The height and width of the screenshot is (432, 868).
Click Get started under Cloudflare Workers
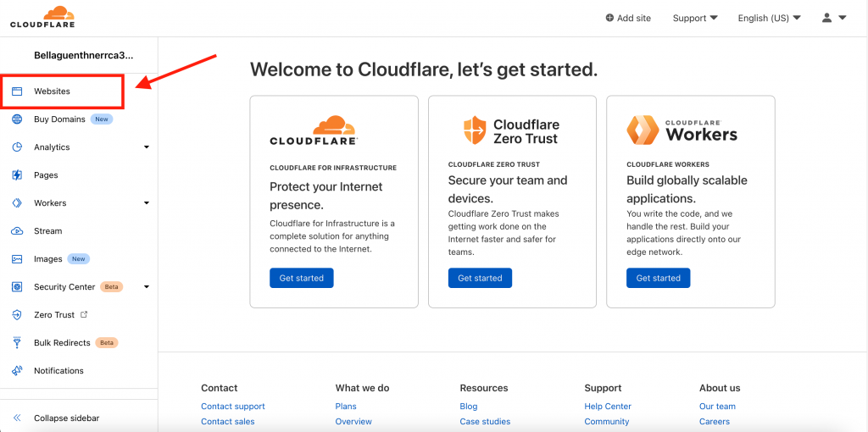tap(658, 278)
